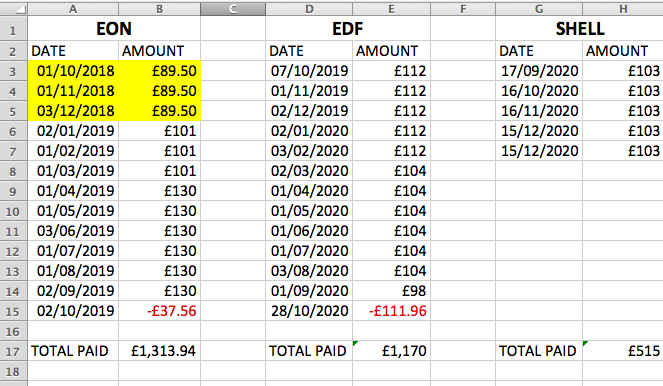This screenshot has height=386, width=663.
Task: Click the EDF title cell
Action: [x=348, y=29]
